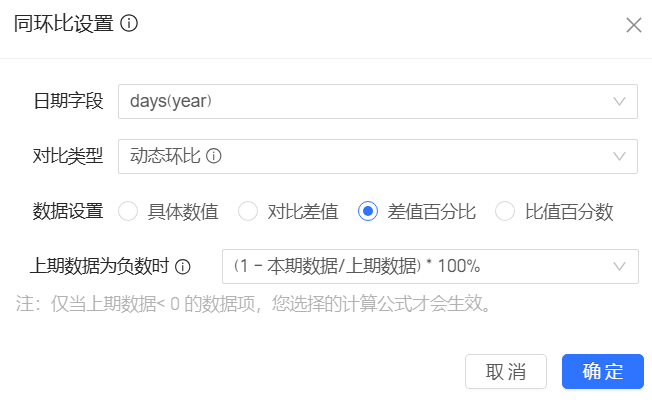Select the 差值百分比 radio button
The image size is (652, 404).
coord(368,211)
